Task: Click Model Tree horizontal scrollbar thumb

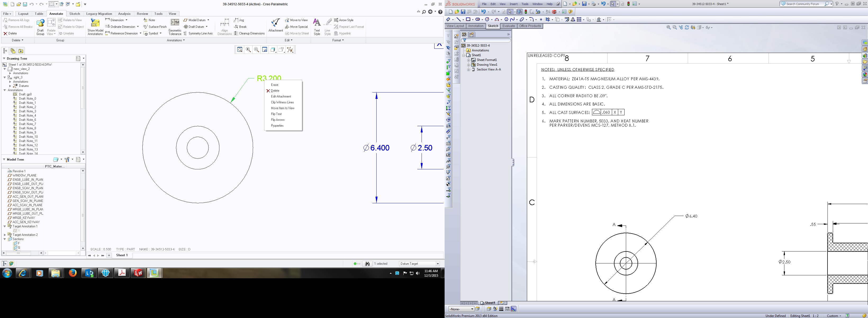Action: pos(19,253)
